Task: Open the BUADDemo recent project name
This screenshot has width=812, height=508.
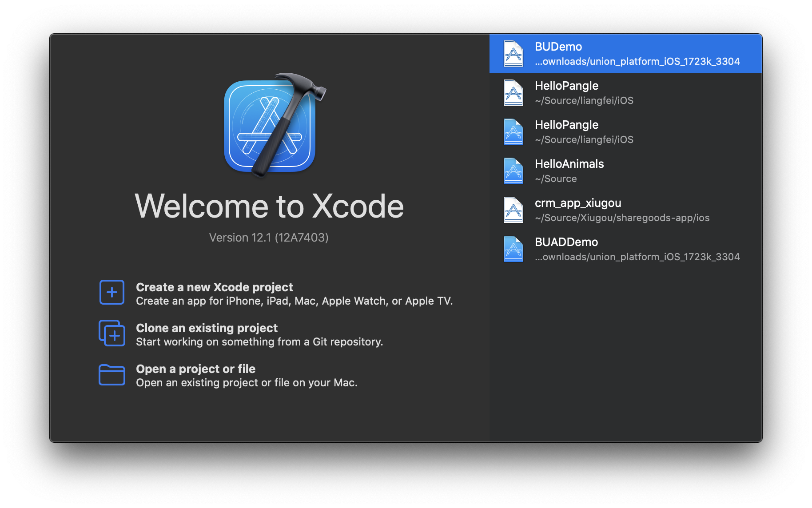Action: click(x=566, y=242)
